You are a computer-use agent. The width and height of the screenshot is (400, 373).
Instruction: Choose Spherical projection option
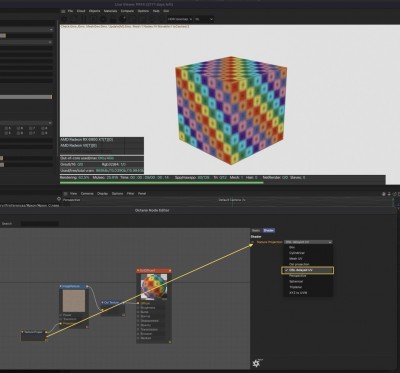(x=296, y=281)
